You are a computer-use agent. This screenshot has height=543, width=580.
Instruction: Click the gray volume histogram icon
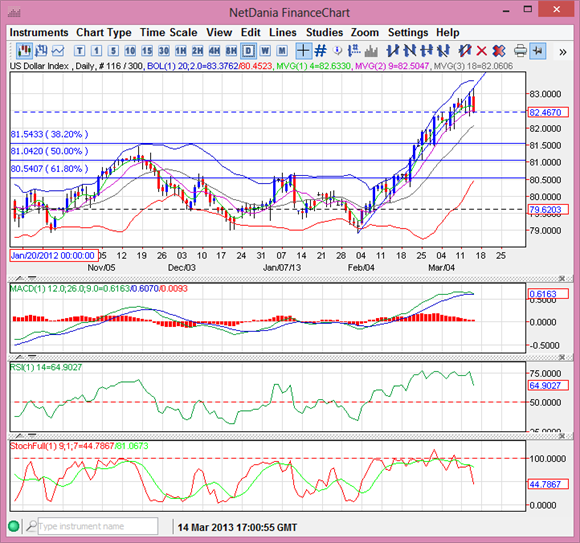pos(371,51)
